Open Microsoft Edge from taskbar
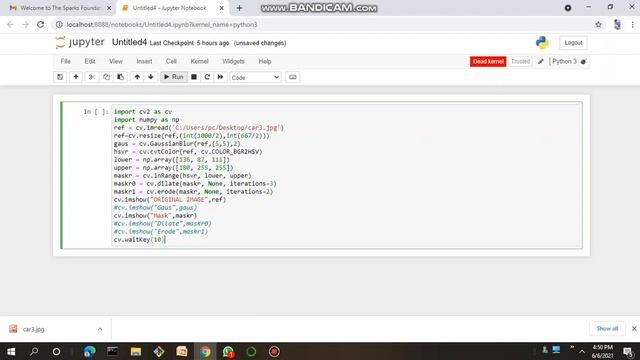 pos(89,351)
